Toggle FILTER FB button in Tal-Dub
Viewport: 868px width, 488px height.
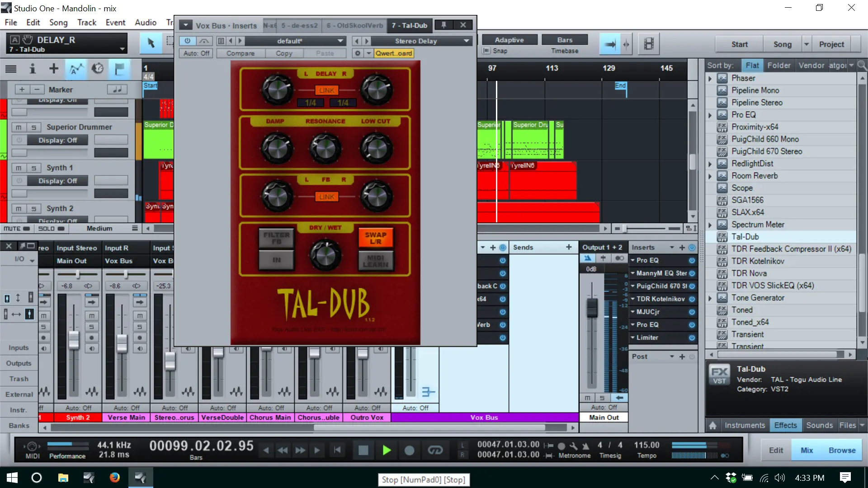276,238
